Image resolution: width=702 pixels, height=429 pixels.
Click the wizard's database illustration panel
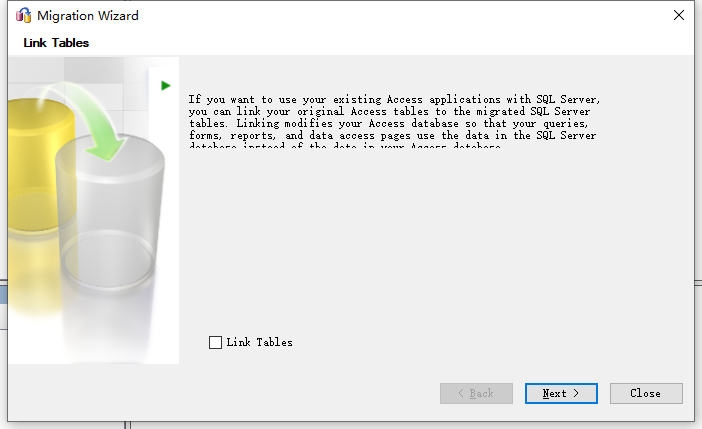(x=94, y=210)
